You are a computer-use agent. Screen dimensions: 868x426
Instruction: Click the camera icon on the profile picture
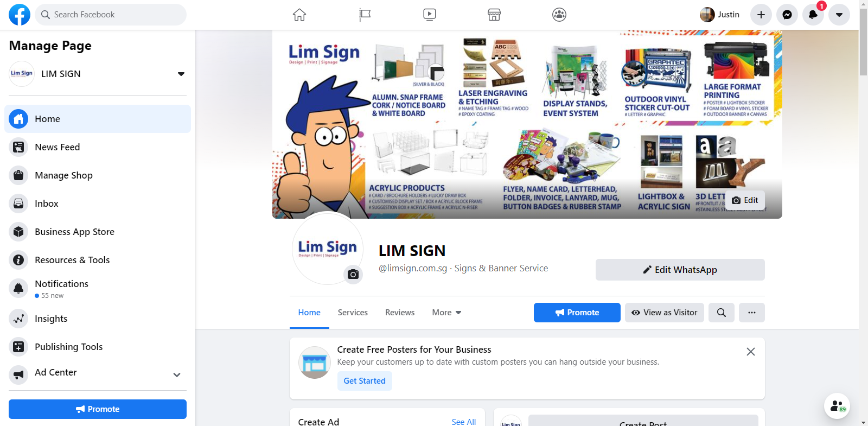tap(353, 274)
